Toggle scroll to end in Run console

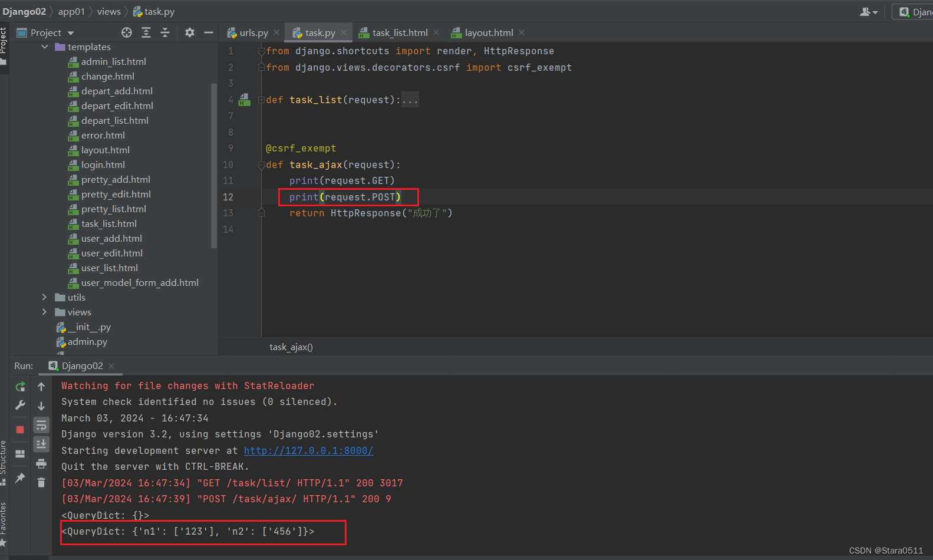click(41, 444)
